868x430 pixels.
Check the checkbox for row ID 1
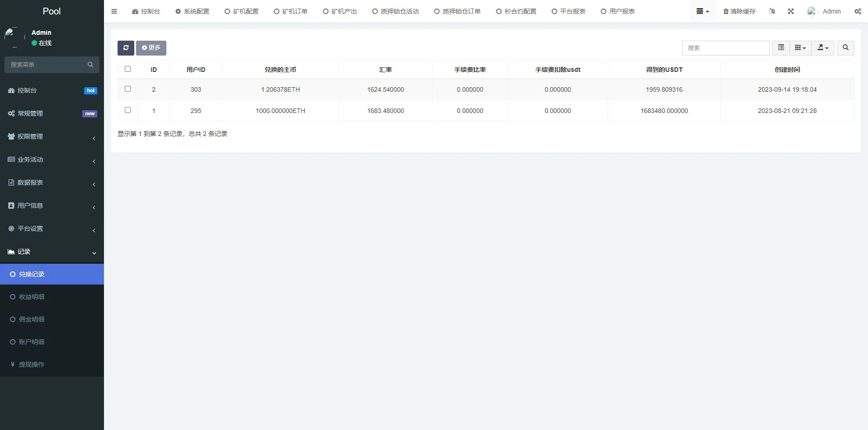(x=127, y=110)
